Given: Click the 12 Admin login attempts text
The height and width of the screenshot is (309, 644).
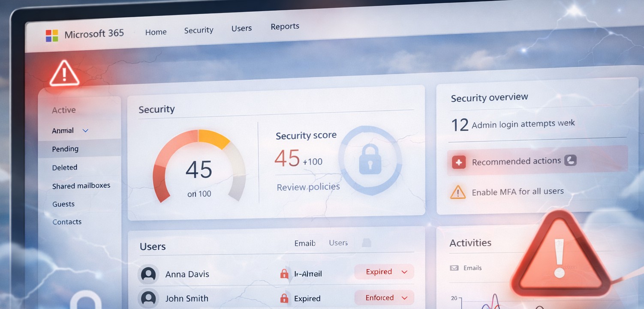Looking at the screenshot, I should click(x=513, y=124).
